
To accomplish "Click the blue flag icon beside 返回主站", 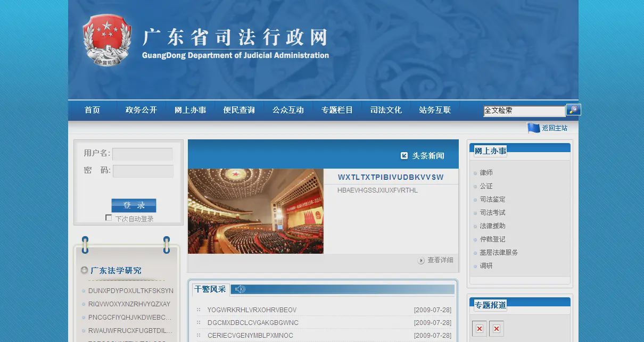I will (533, 128).
